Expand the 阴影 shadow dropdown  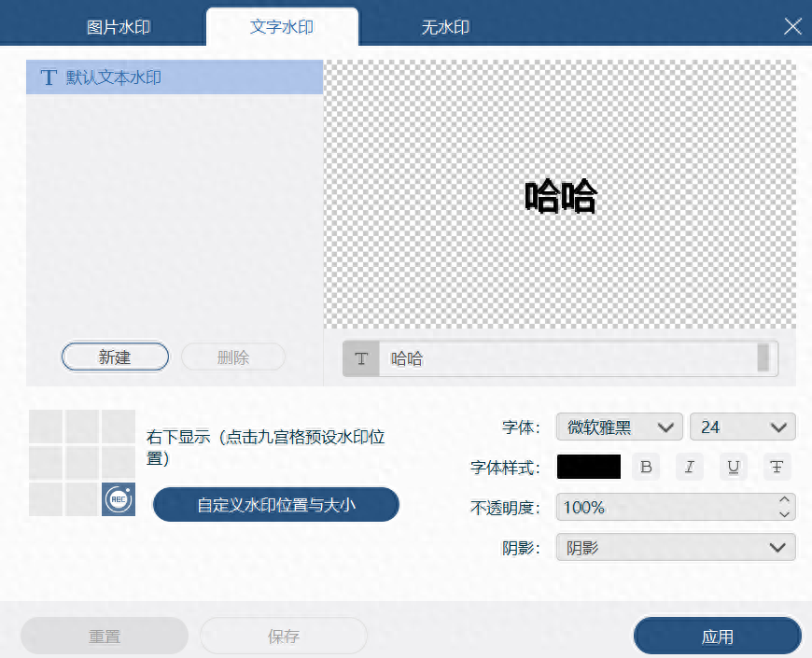click(675, 548)
